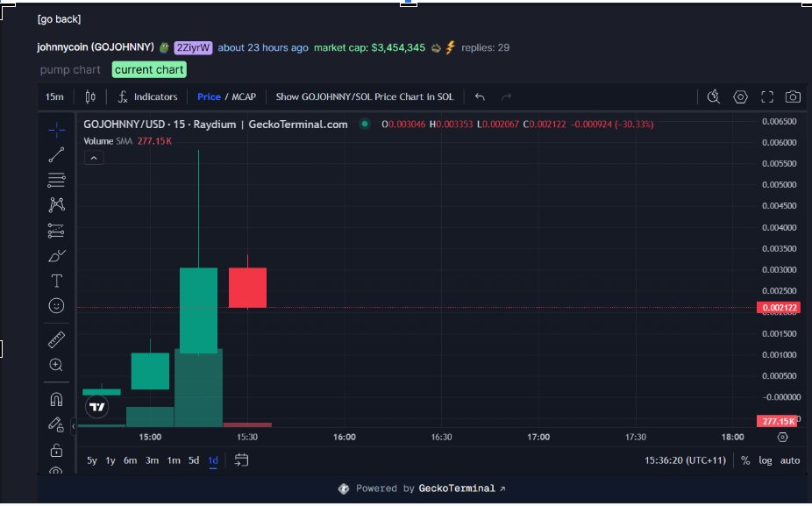Viewport: 812px width, 506px height.
Task: Select the Text annotation tool
Action: (56, 281)
